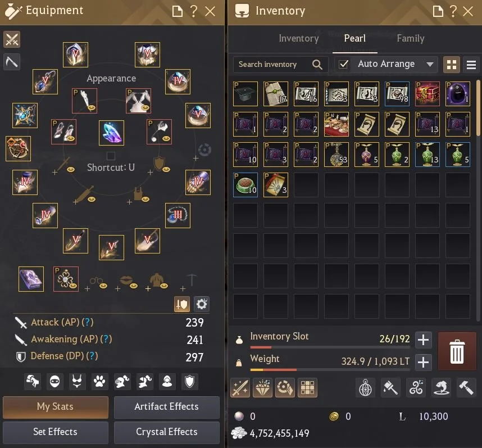Open the Artifact Effects panel
This screenshot has width=482, height=448.
(x=167, y=407)
